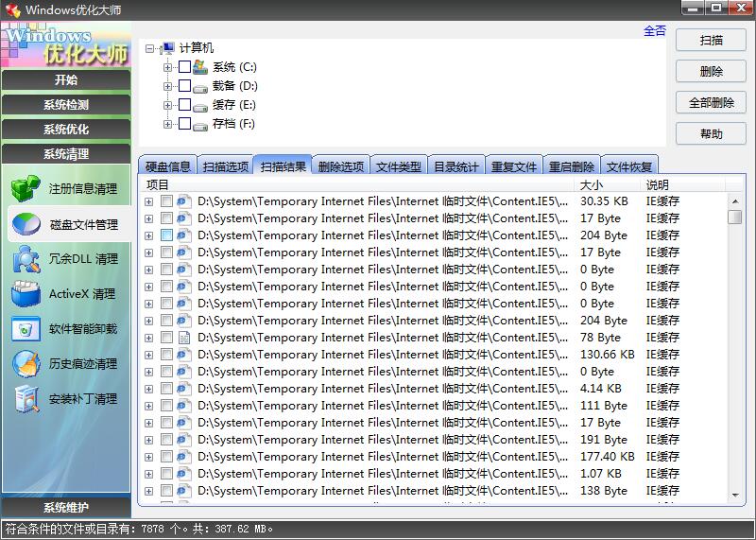The image size is (756, 540).
Task: Switch to the 目录统计 tab
Action: click(x=456, y=166)
